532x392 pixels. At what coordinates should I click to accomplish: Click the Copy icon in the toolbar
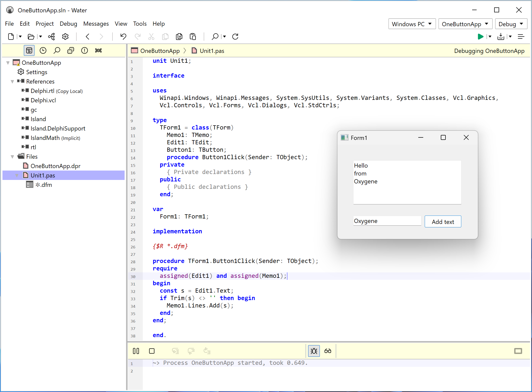(165, 37)
